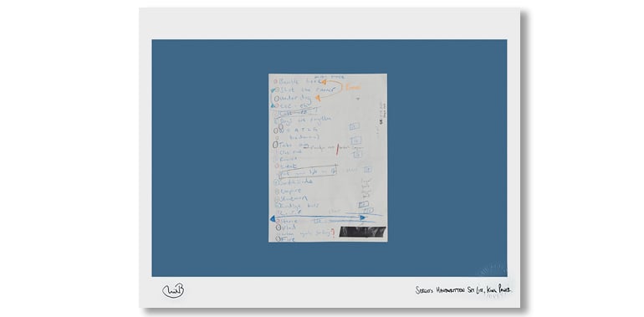Click the orange handwritten note at top right
The height and width of the screenshot is (317, 644).
pyautogui.click(x=353, y=88)
